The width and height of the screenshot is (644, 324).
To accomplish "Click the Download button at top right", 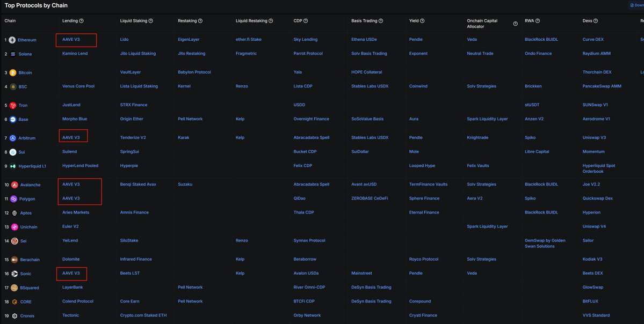I will click(636, 5).
